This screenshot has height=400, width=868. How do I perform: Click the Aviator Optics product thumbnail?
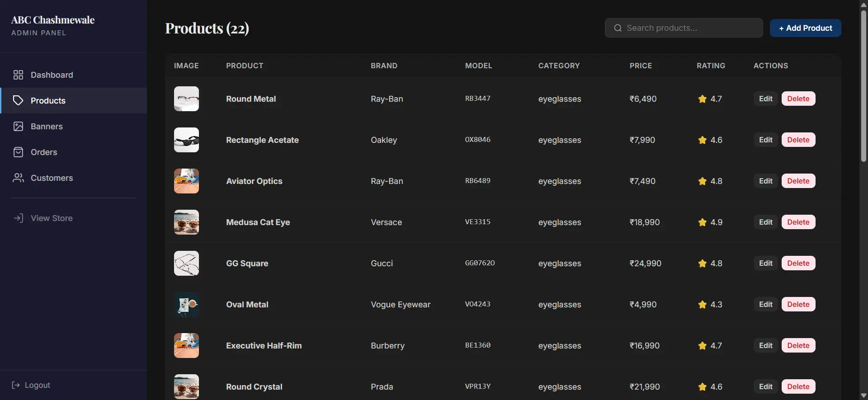click(x=186, y=181)
